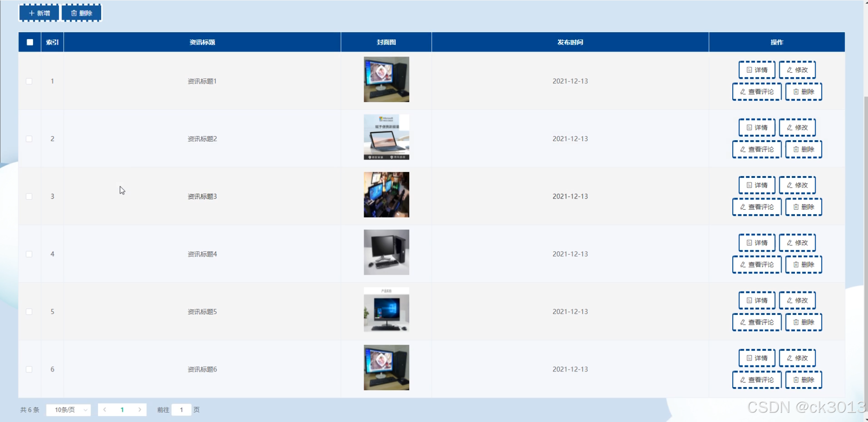Screen dimensions: 868x422
Task: Click the title text 资讯标题1
Action: pyautogui.click(x=202, y=81)
